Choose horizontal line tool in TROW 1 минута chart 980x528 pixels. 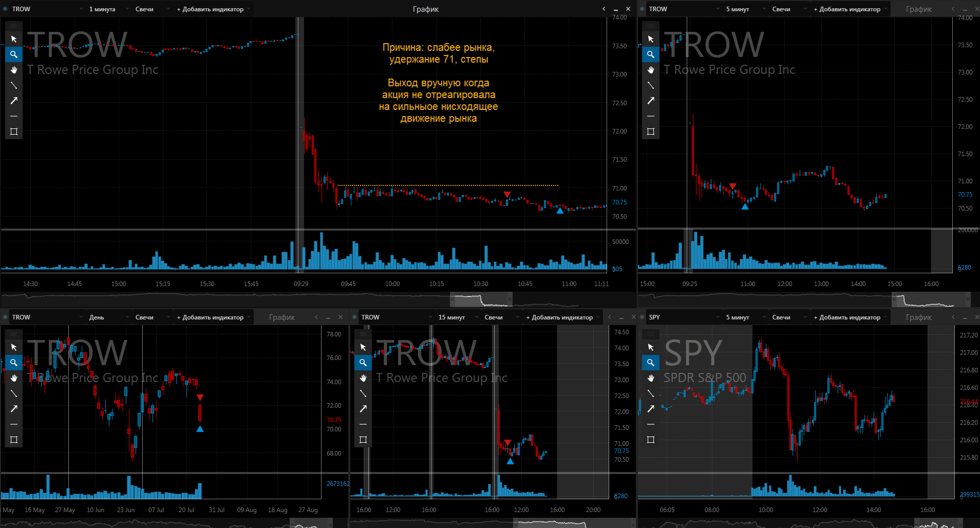[14, 116]
